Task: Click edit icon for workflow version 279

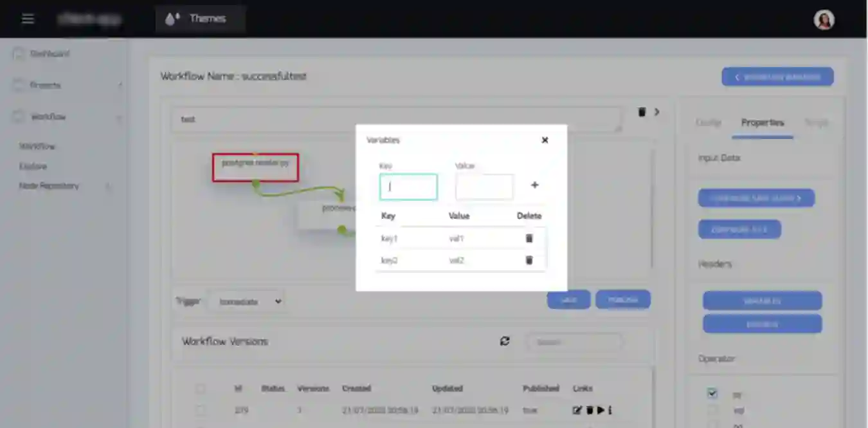Action: tap(577, 410)
